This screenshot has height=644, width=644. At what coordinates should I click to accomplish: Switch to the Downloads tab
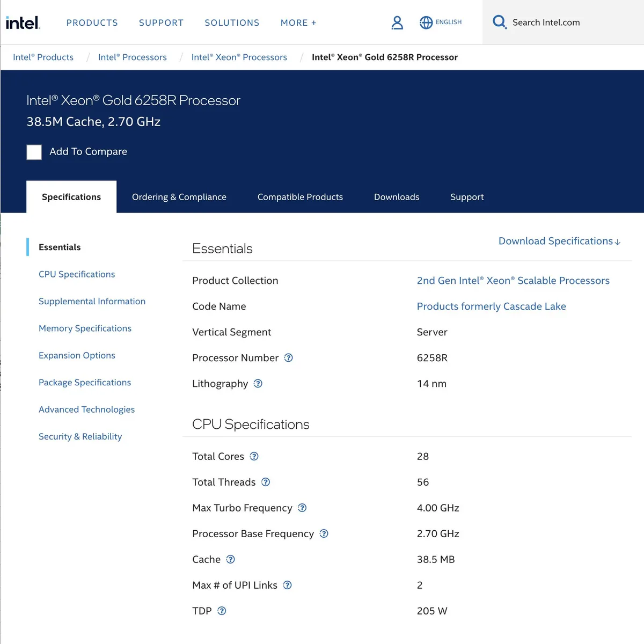click(x=397, y=197)
